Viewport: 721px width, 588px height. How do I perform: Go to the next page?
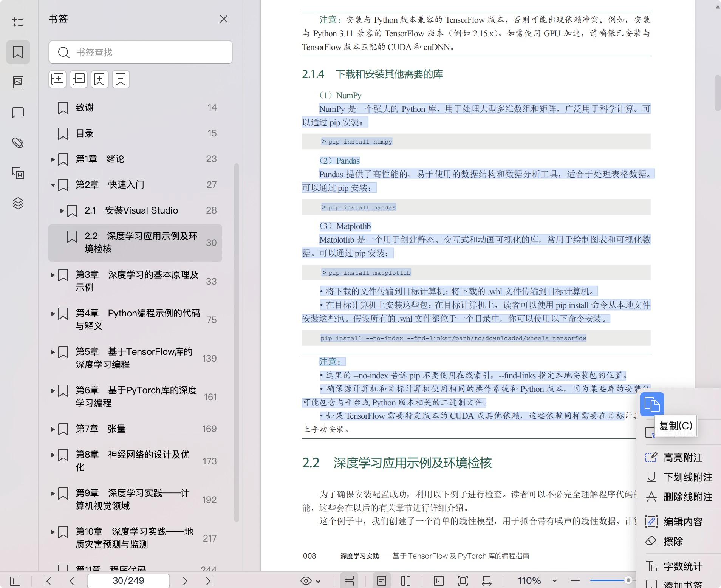pos(185,581)
